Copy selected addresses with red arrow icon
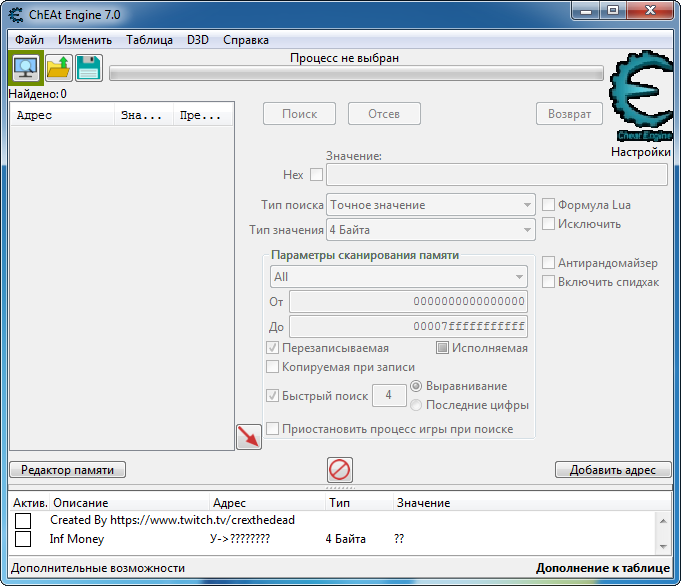Screen dimensions: 681x586 [249, 437]
